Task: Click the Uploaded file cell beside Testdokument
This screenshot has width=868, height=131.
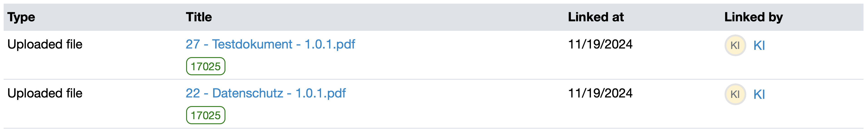Action: click(45, 44)
